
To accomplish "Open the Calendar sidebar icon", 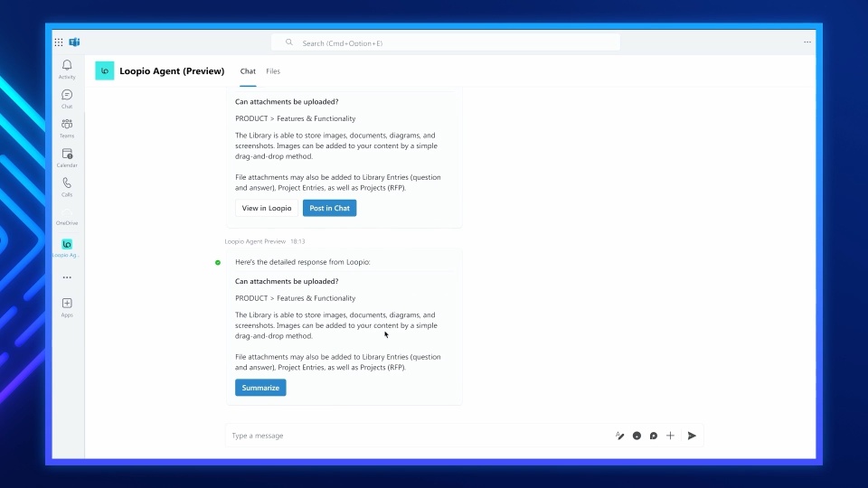I will pyautogui.click(x=67, y=157).
